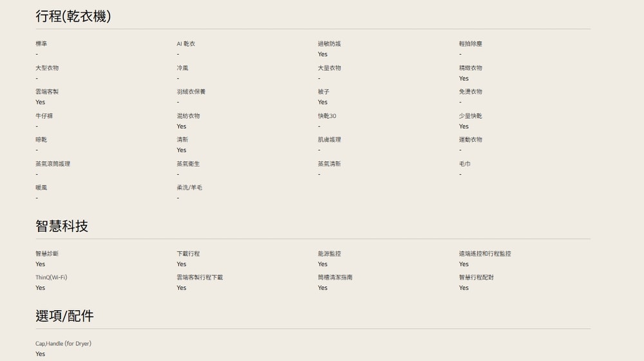644x361 pixels.
Task: Click the 選項/配件 section heading
Action: (x=64, y=316)
